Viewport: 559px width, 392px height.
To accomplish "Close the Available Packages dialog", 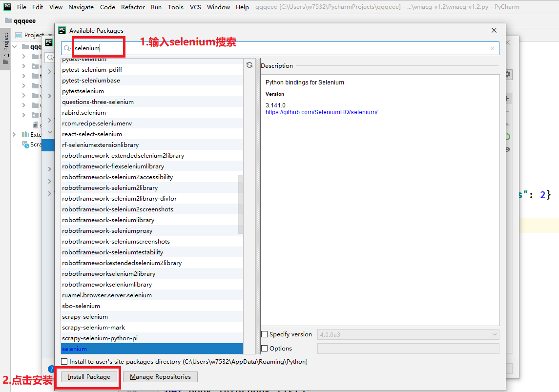I will (494, 30).
